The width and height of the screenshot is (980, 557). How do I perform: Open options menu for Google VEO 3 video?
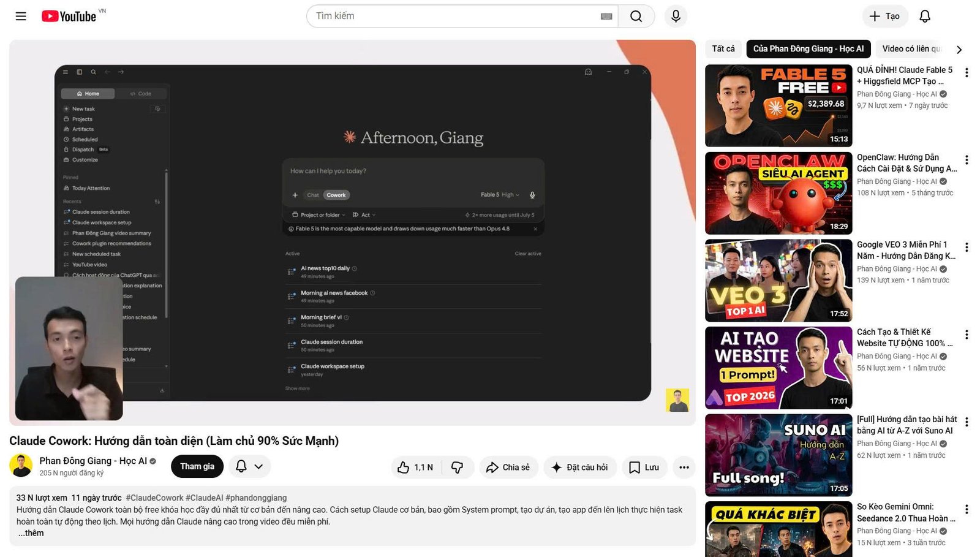(967, 248)
